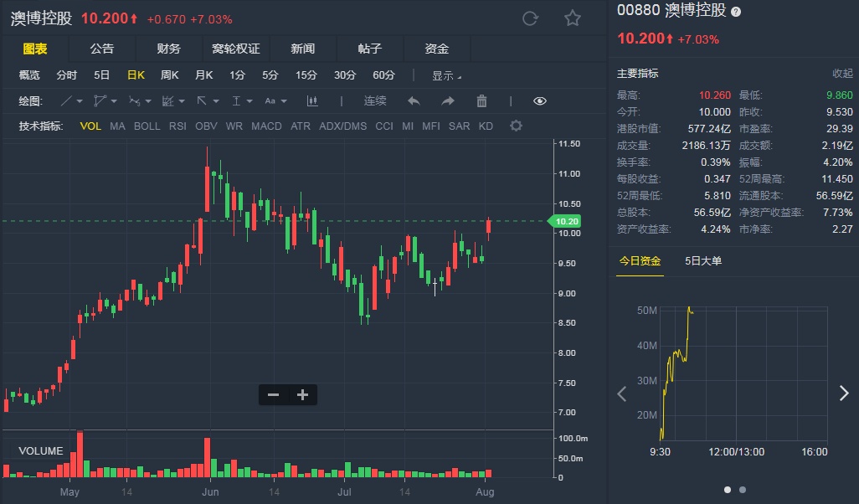859x504 pixels.
Task: Open the 5日大单 tab
Action: [x=703, y=260]
